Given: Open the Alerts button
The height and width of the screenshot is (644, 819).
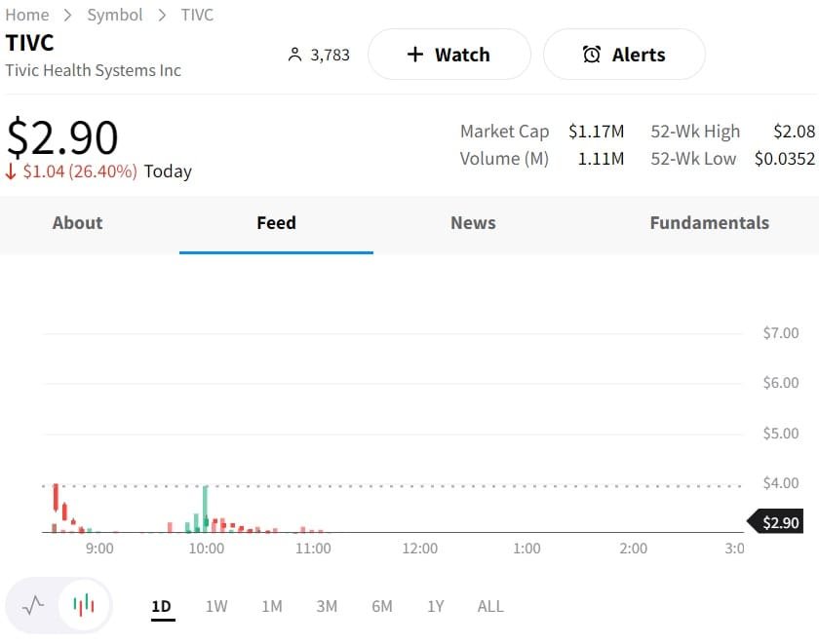Looking at the screenshot, I should tap(624, 55).
